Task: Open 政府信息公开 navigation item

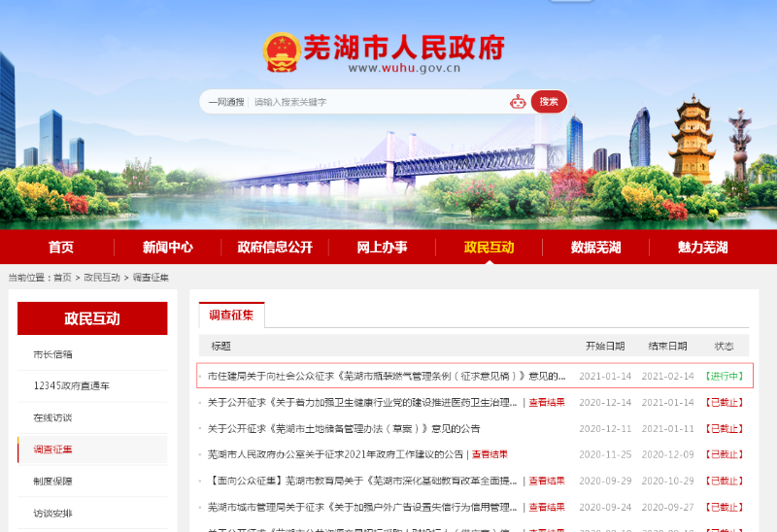Action: [275, 247]
